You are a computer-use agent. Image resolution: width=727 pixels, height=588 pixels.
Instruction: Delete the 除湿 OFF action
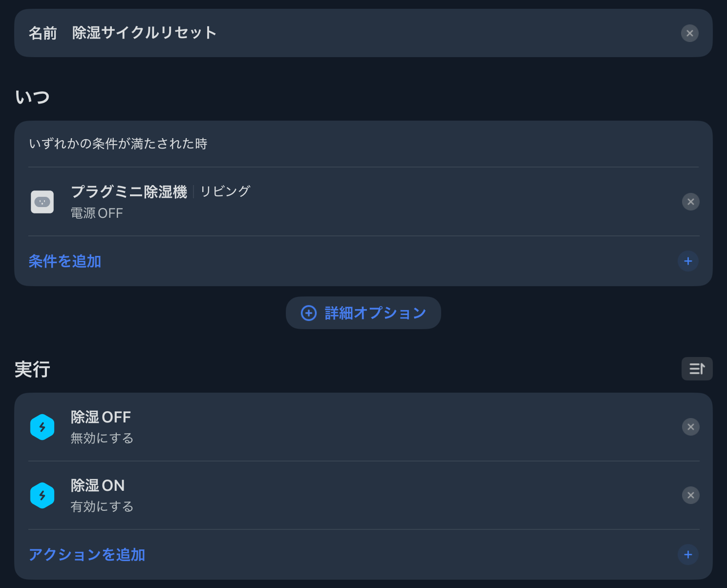coord(690,427)
